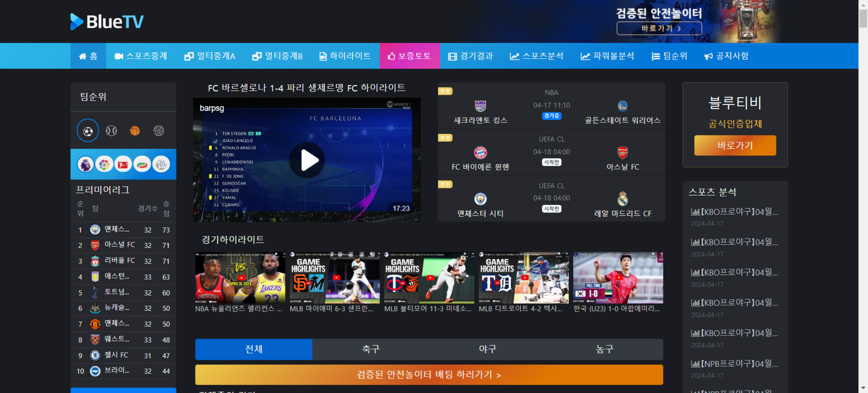Select the volleyball sport icon
The image size is (868, 393).
pos(158,131)
